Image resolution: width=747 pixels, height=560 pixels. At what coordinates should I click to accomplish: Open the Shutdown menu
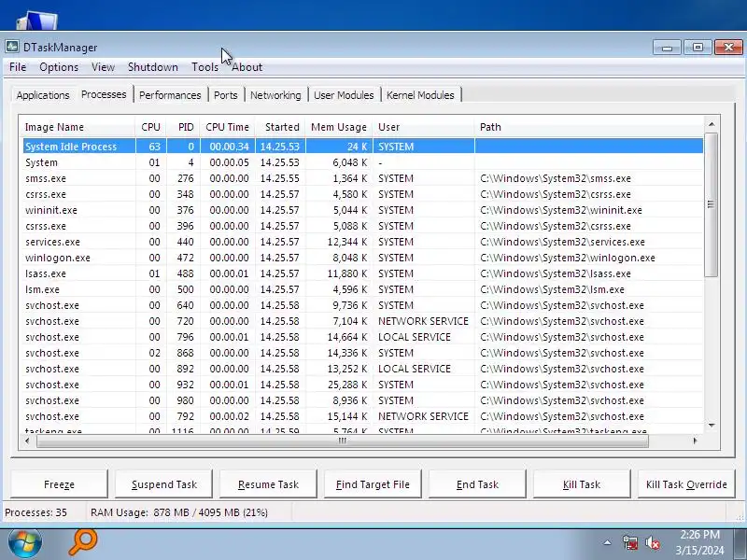[x=153, y=67]
